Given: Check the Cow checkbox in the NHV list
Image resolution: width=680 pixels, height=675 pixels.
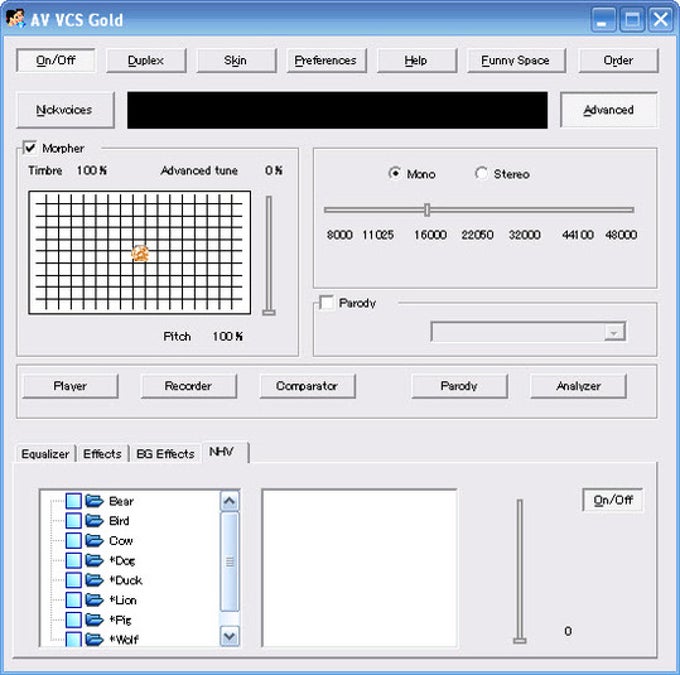Looking at the screenshot, I should (x=73, y=541).
